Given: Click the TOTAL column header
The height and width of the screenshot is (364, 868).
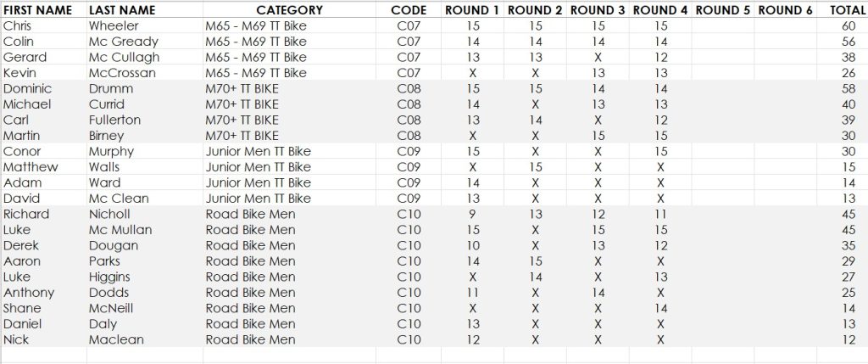Looking at the screenshot, I should click(x=840, y=10).
